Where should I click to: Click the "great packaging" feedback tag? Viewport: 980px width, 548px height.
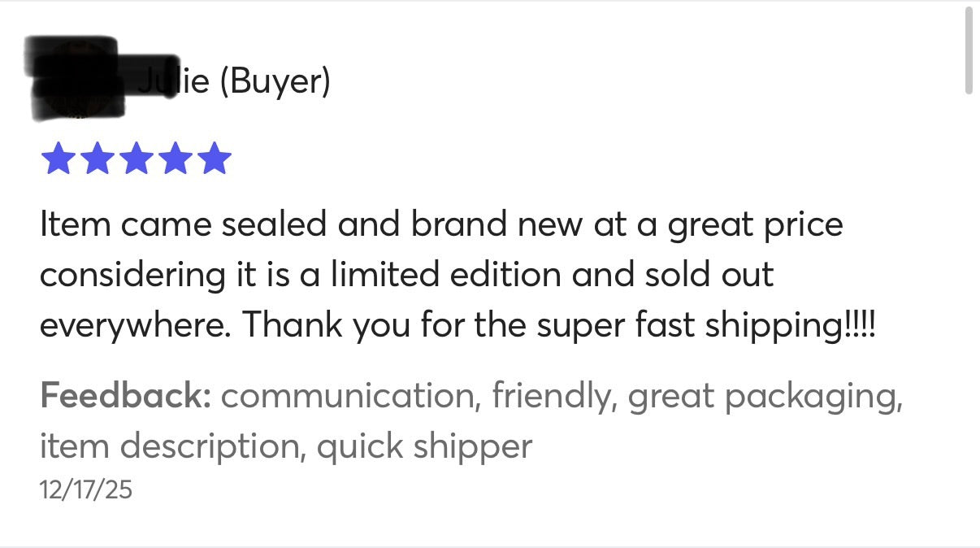765,396
